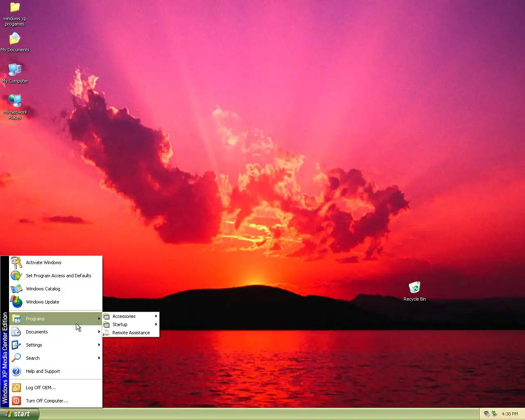Click the taskbar clock showing 4:38 PM
Viewport: 525px width, 420px height.
click(510, 414)
